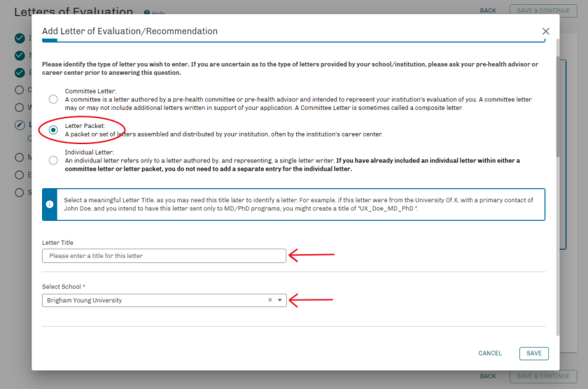Choose the Letter Packet radio button
588x389 pixels.
point(53,130)
